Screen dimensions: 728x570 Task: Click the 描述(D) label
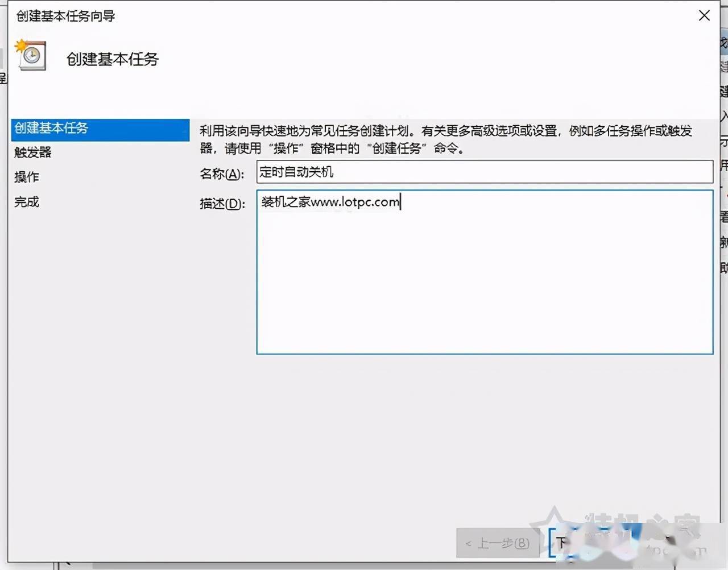222,204
